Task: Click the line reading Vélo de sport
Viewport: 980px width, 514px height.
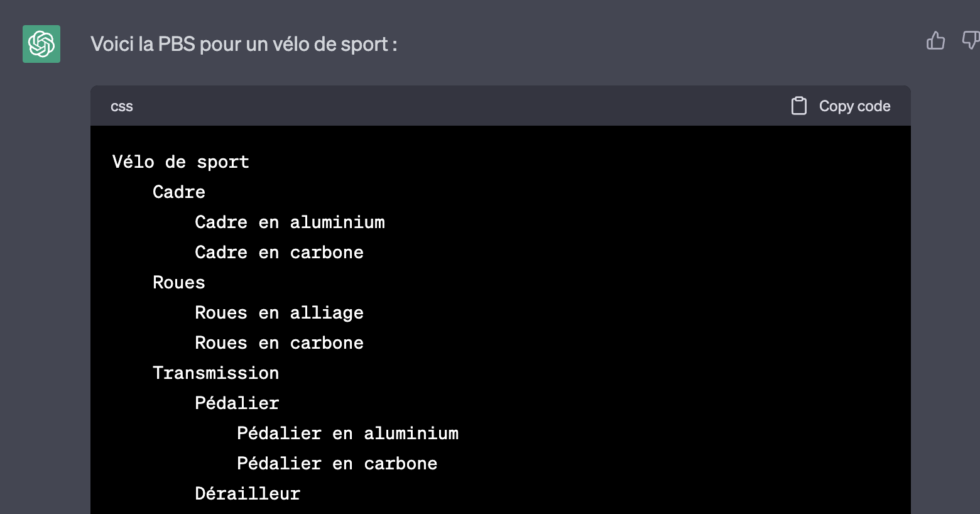Action: [180, 161]
